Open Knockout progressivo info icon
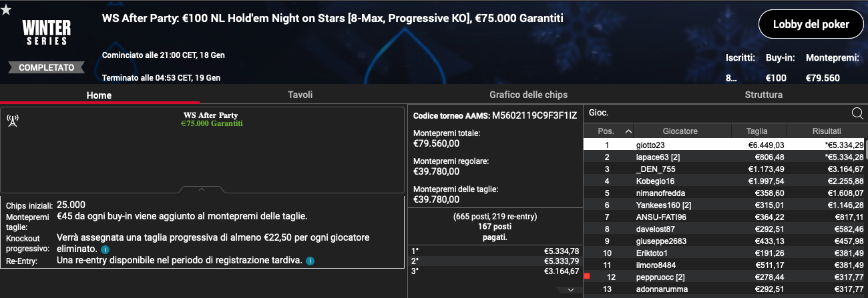The width and height of the screenshot is (868, 298). tap(105, 249)
